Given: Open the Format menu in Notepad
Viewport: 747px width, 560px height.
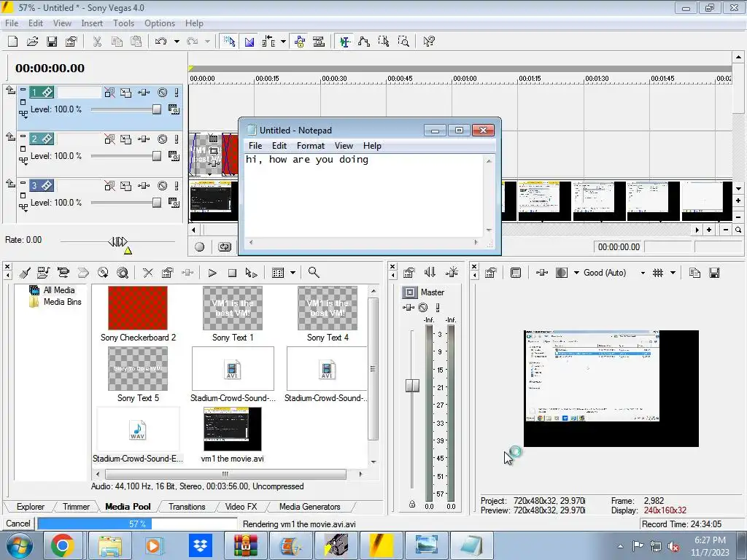Looking at the screenshot, I should [311, 146].
